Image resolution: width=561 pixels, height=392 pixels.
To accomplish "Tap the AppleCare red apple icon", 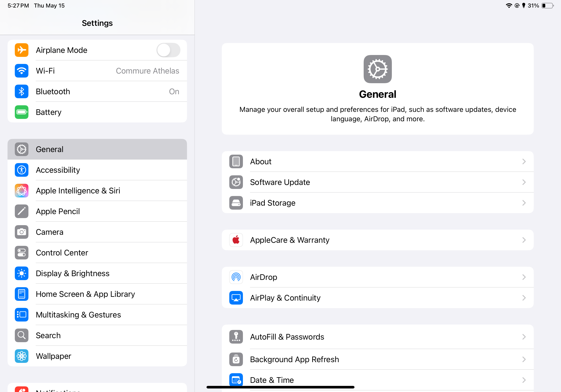I will pyautogui.click(x=236, y=240).
